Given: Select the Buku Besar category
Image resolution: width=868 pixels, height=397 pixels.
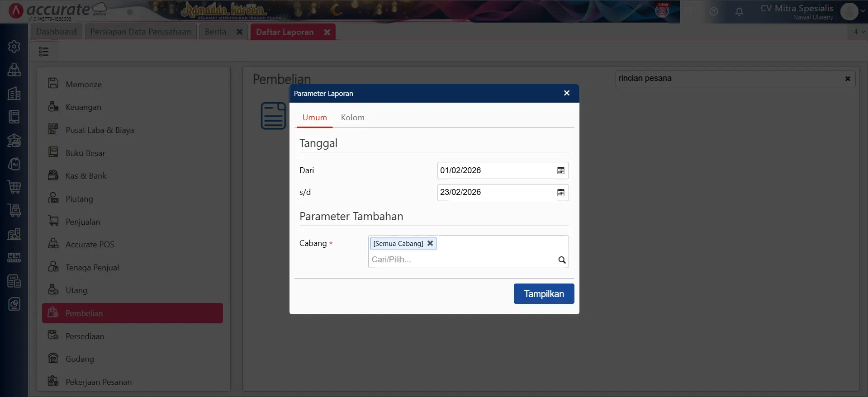Looking at the screenshot, I should point(132,153).
